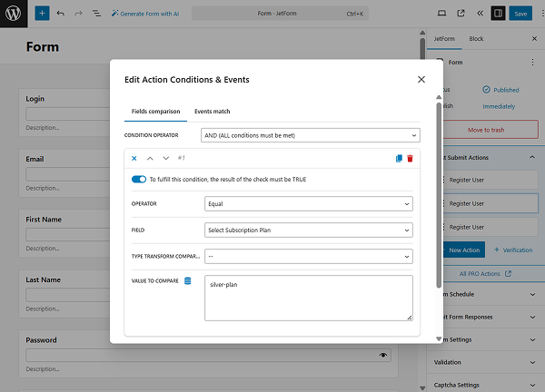Close the Edit Action Conditions dialog
The height and width of the screenshot is (392, 545).
click(421, 80)
